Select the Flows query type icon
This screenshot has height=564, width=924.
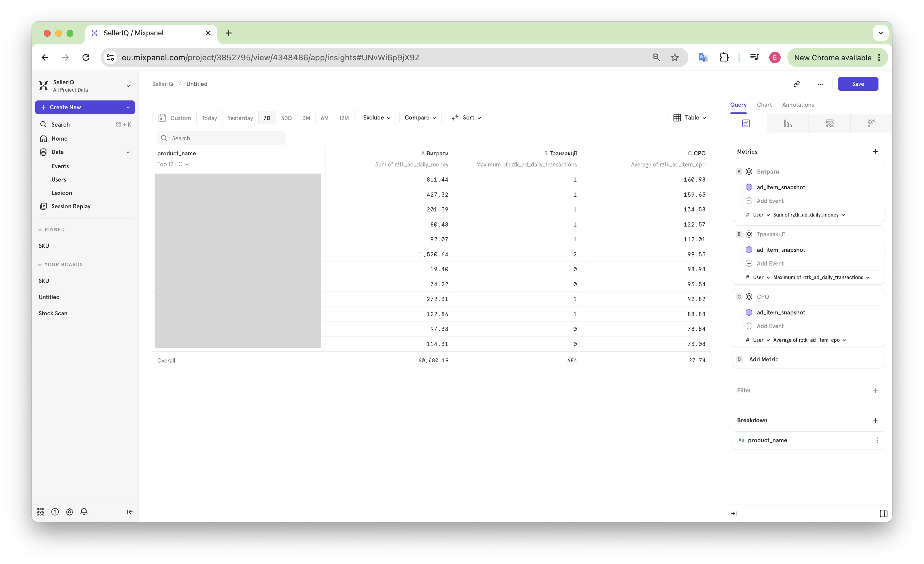tap(830, 123)
